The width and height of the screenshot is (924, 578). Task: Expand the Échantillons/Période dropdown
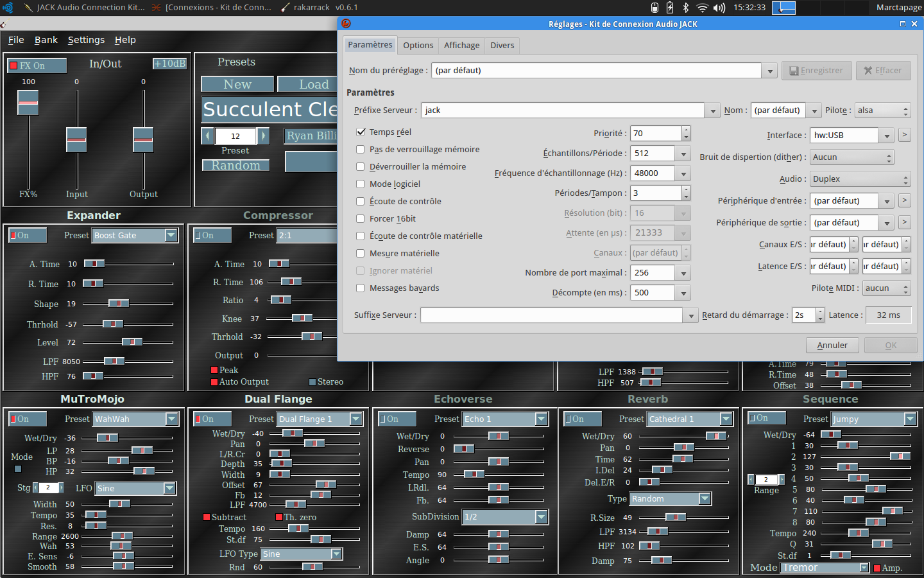pyautogui.click(x=683, y=153)
